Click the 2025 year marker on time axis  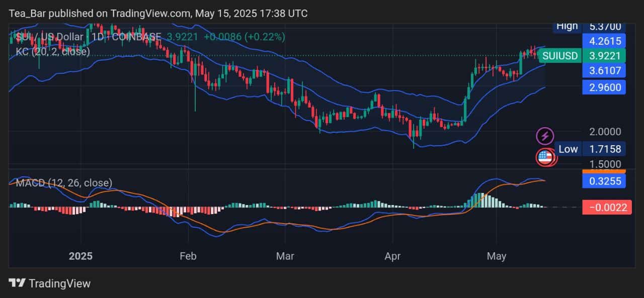coord(80,256)
